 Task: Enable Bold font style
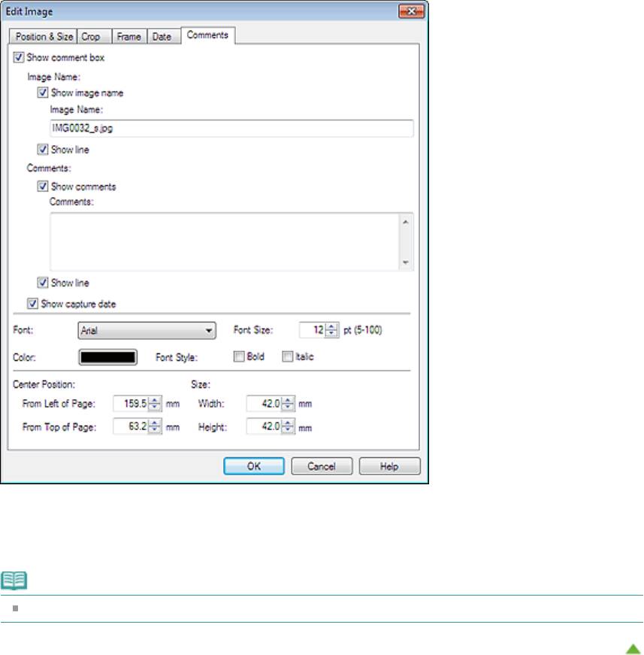coord(239,357)
